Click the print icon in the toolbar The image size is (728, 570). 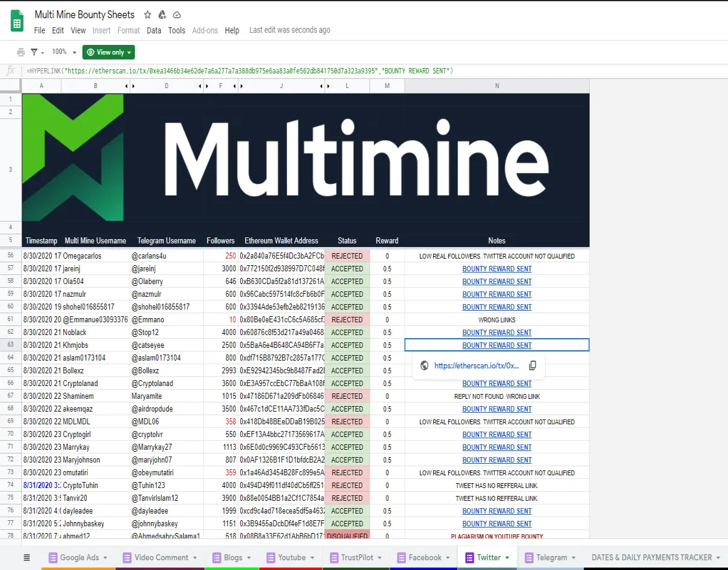(21, 52)
